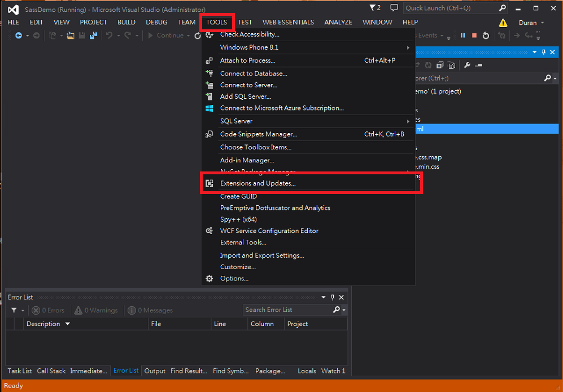Click the browser Refresh icon beside Continue
Viewport: 563px width, 392px height.
pos(197,36)
